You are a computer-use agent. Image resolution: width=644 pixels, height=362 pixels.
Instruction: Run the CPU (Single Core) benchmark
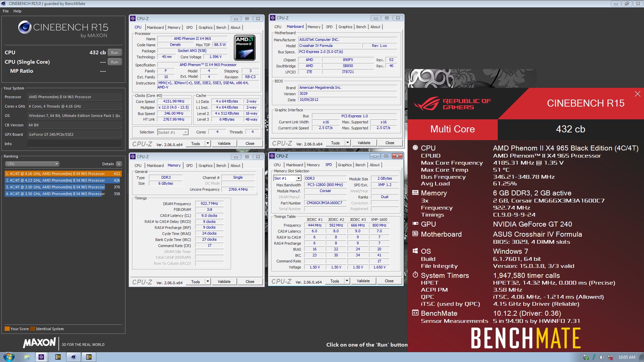[114, 62]
